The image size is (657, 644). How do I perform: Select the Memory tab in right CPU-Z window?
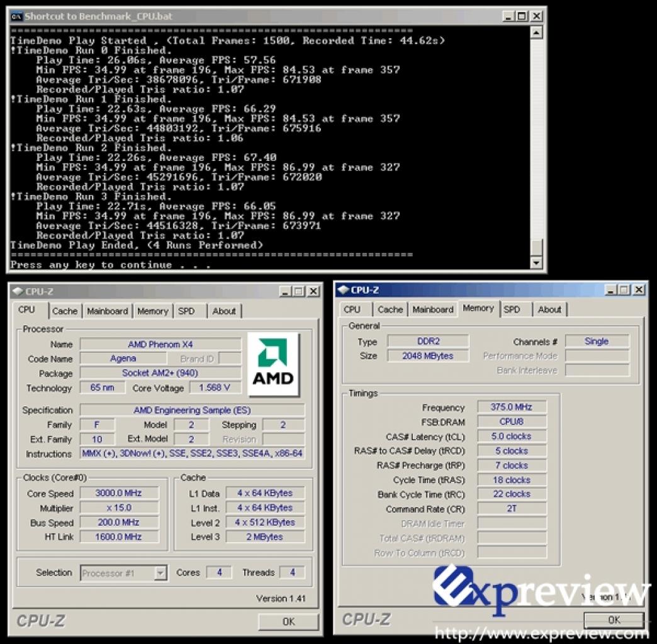478,308
